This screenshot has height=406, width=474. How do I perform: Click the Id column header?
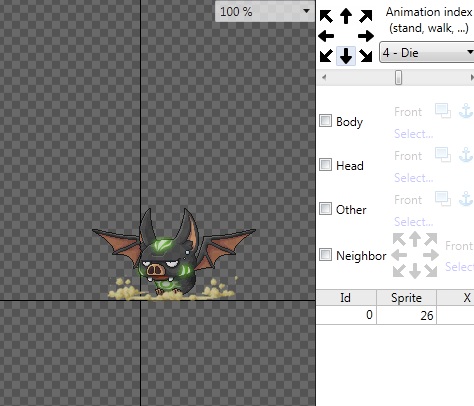(346, 298)
